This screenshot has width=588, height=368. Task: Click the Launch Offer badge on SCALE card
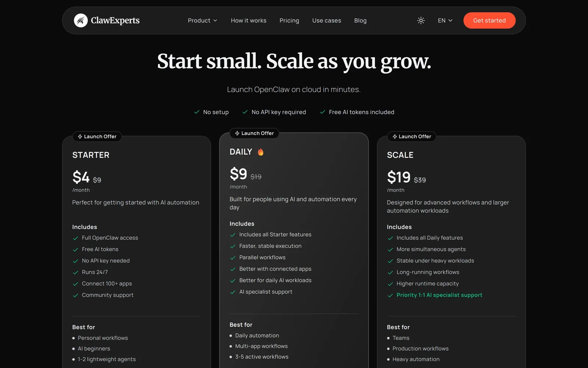click(x=412, y=137)
